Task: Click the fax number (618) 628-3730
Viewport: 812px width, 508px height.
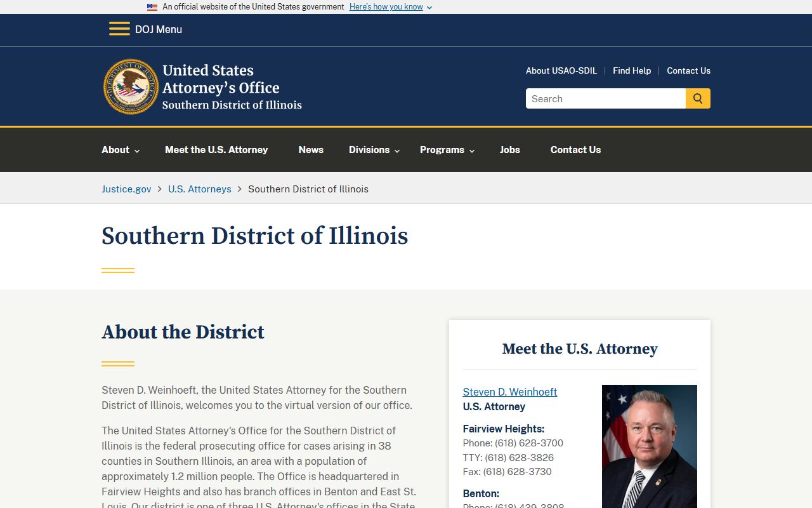Action: click(x=517, y=471)
